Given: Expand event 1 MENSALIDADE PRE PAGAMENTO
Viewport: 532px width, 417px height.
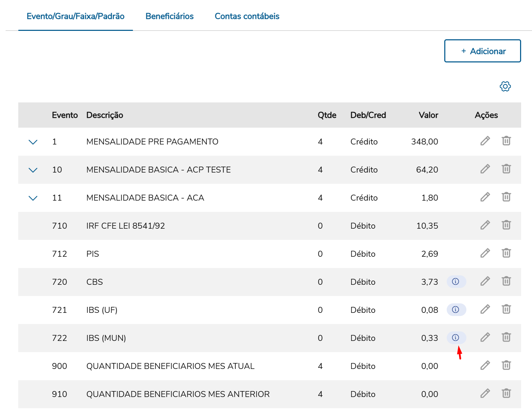Looking at the screenshot, I should (x=33, y=142).
